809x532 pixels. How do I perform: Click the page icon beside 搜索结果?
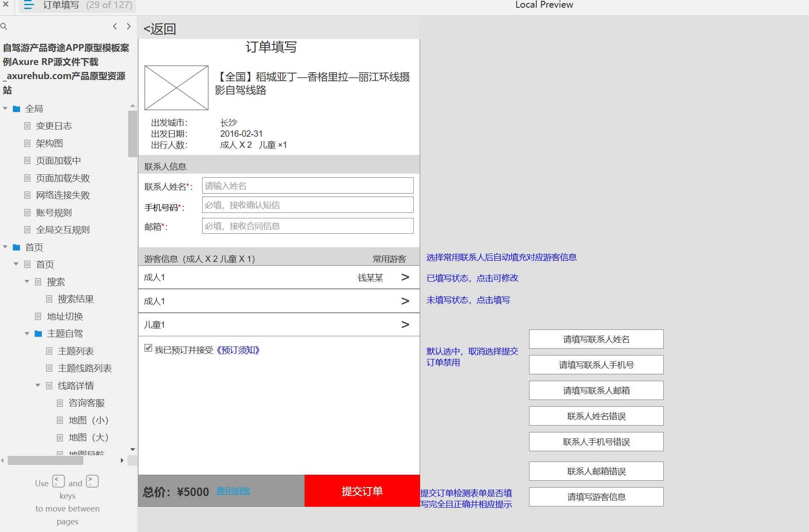coord(49,299)
